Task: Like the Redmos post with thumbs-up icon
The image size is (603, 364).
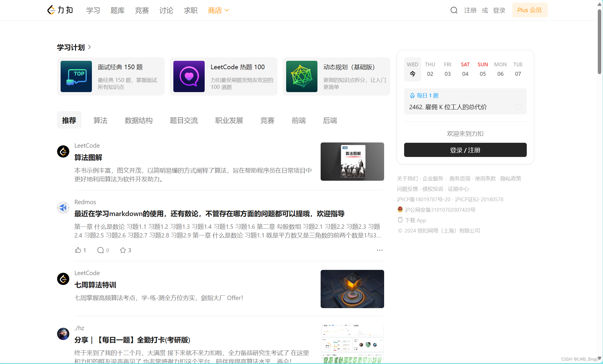Action: point(78,250)
